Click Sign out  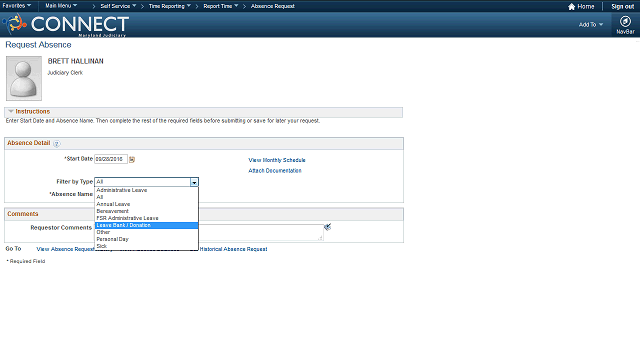point(622,7)
